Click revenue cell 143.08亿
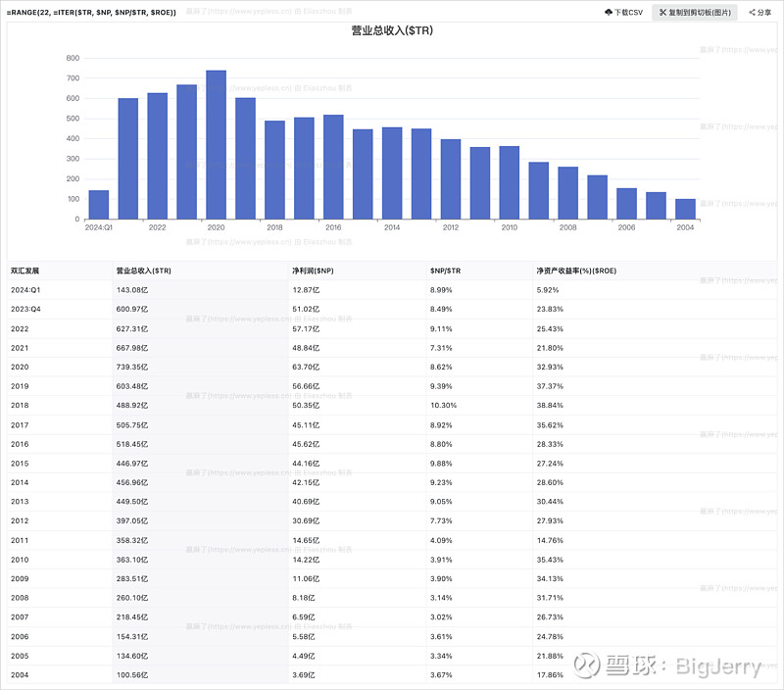 (x=132, y=290)
